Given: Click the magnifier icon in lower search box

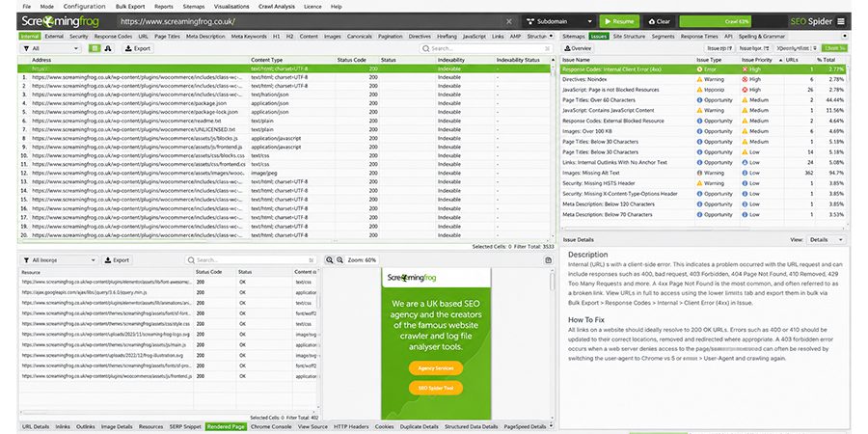Looking at the screenshot, I should (x=191, y=260).
